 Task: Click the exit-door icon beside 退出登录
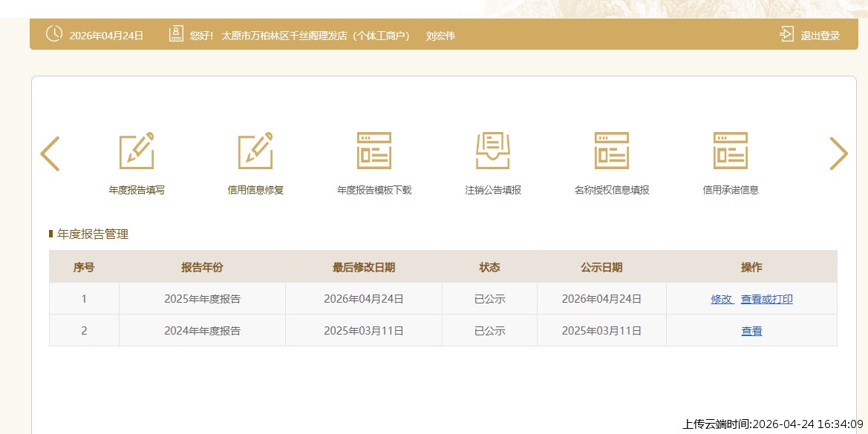786,34
